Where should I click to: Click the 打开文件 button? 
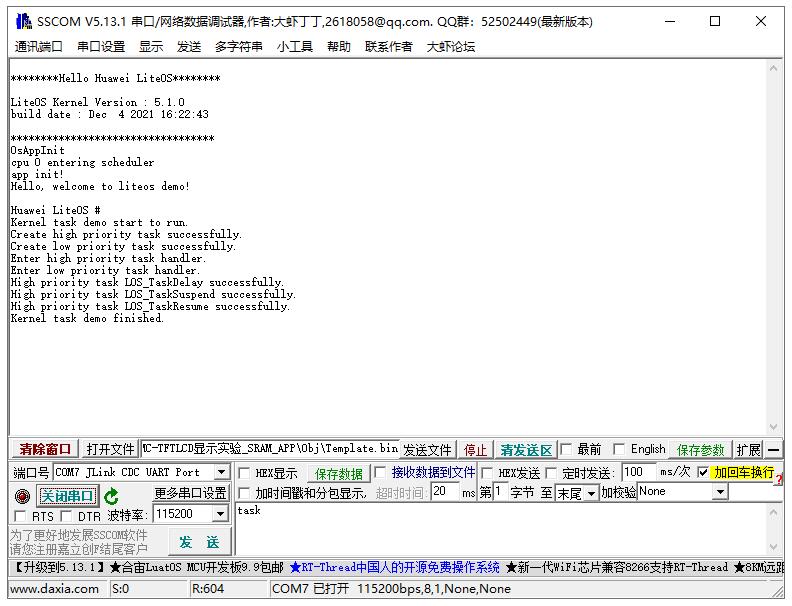111,449
